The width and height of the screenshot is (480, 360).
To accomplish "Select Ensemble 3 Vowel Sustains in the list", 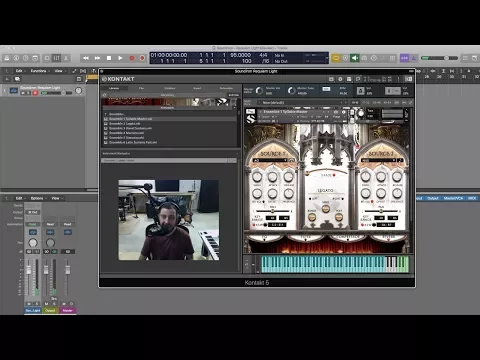I will pos(171,128).
